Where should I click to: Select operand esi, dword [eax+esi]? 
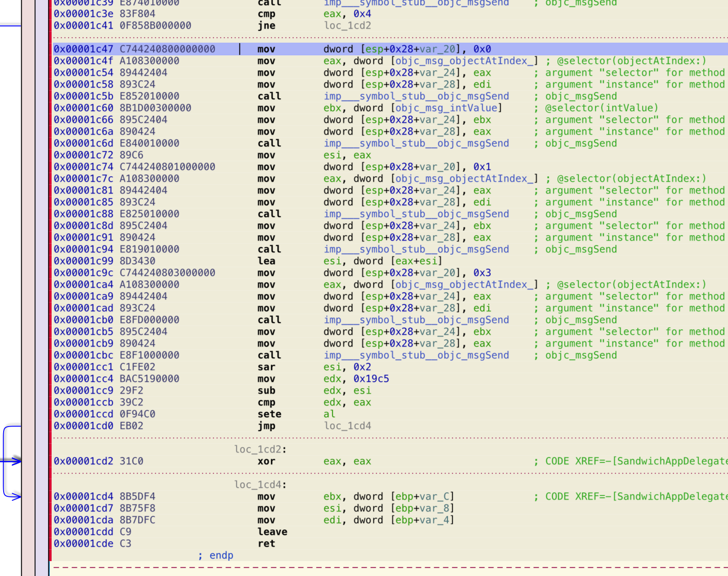pos(383,261)
